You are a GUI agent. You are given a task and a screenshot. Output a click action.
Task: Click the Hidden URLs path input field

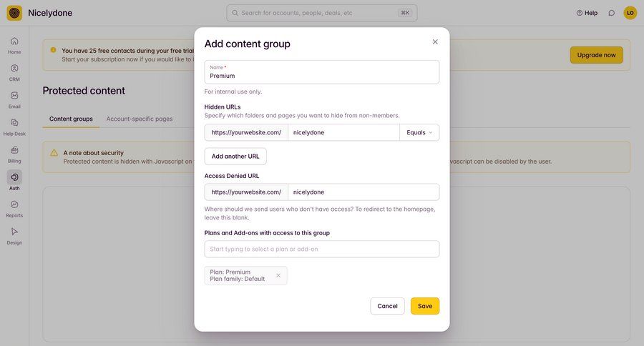tap(343, 132)
